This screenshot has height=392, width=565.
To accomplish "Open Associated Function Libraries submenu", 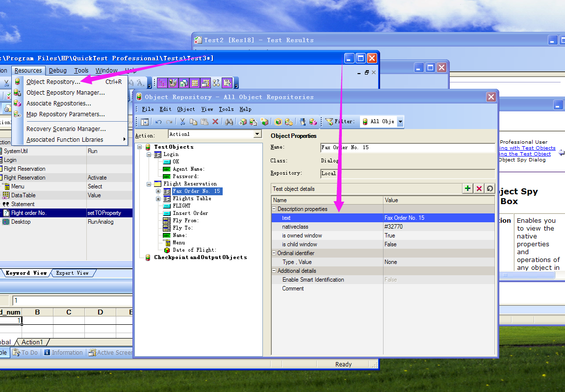I will [70, 140].
